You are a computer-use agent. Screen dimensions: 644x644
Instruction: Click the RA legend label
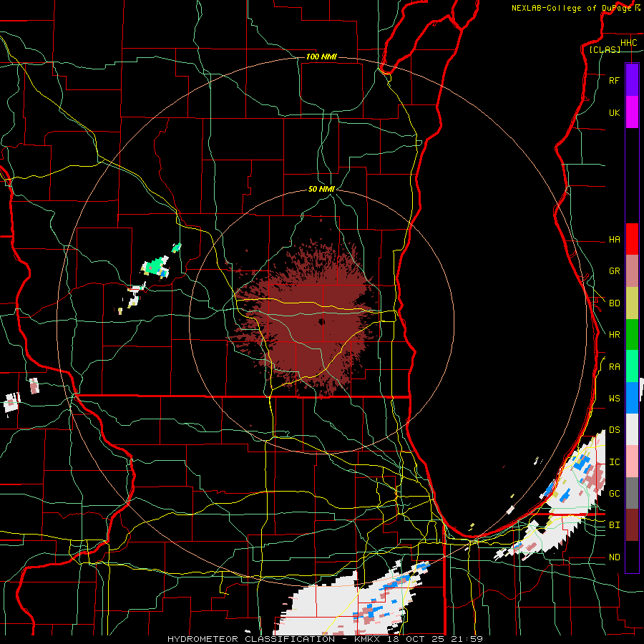[x=614, y=367]
